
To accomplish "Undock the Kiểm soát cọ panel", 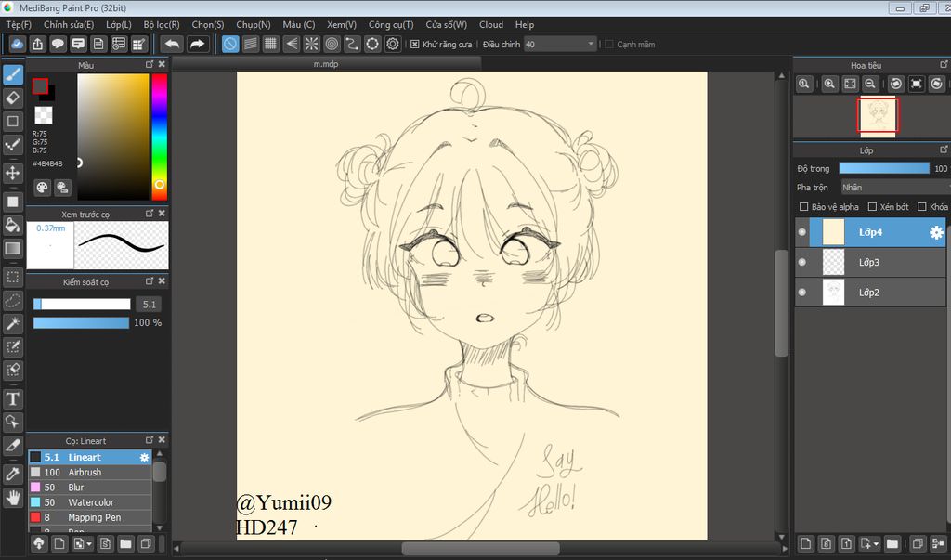I will (x=150, y=280).
